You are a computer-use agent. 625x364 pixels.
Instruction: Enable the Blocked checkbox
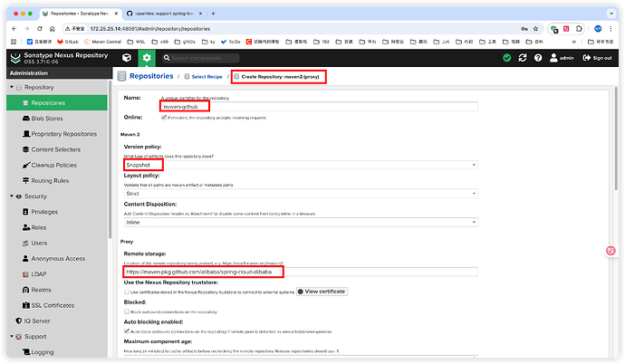126,311
